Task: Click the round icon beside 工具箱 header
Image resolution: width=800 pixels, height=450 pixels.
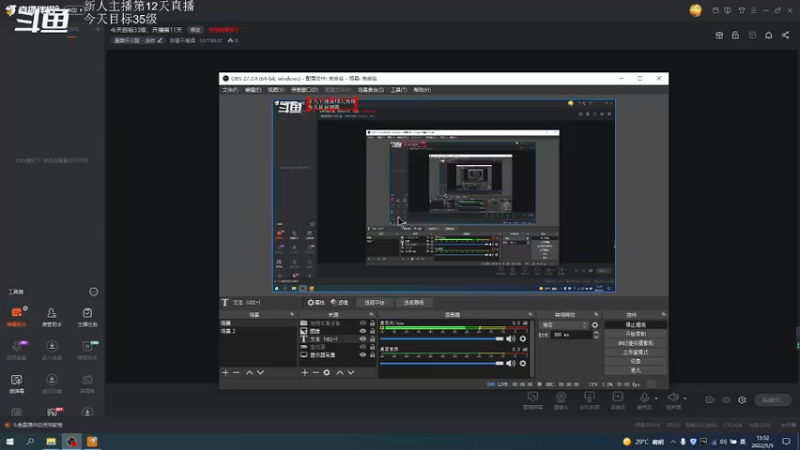Action: (x=93, y=292)
